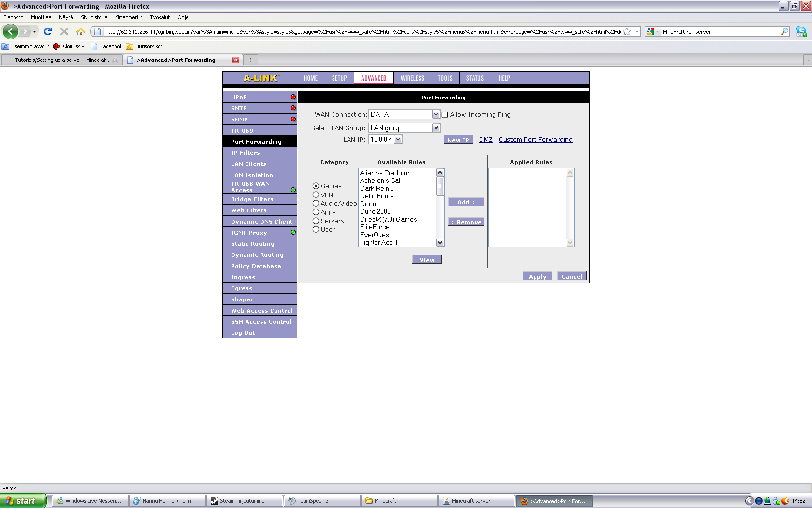Click the View button

pyautogui.click(x=427, y=260)
